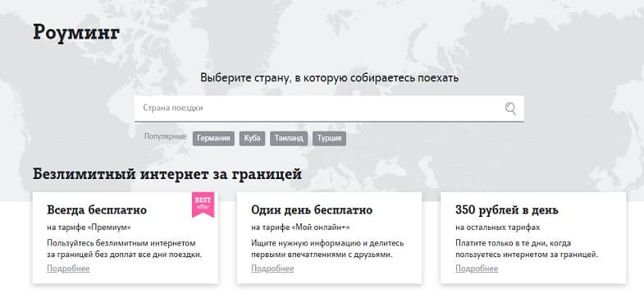Click the magnifier search icon
The height and width of the screenshot is (299, 644).
(x=510, y=108)
